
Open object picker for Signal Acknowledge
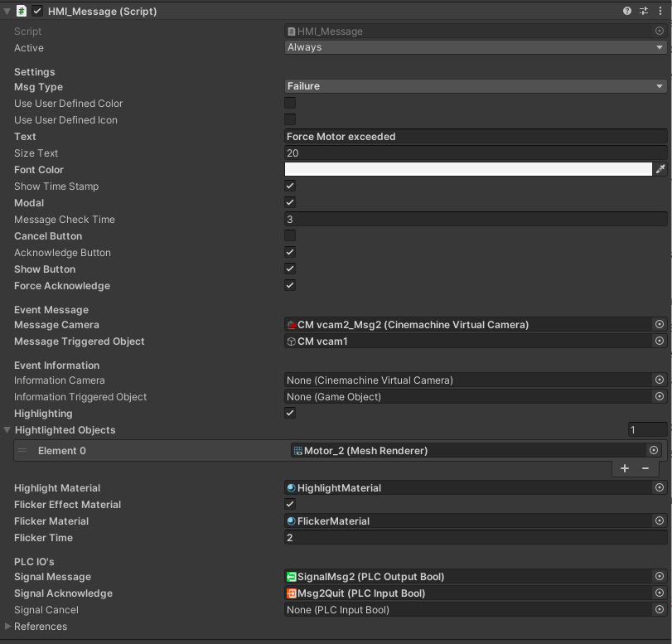coord(660,593)
